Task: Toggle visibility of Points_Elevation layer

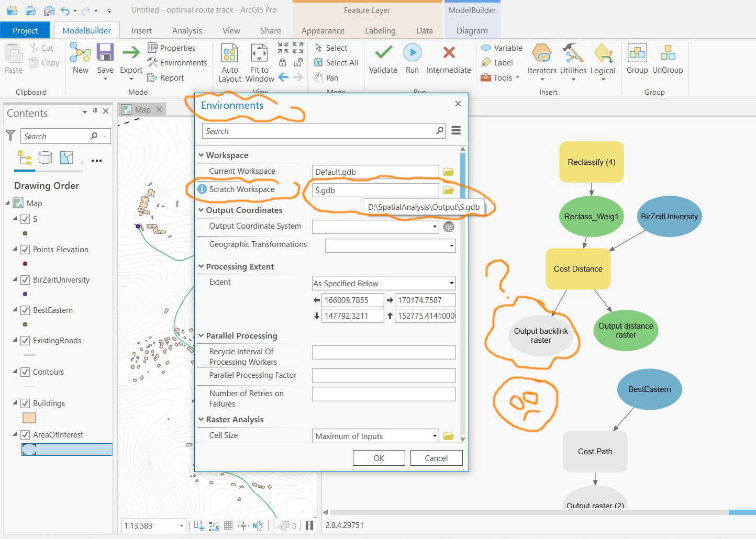Action: [x=25, y=250]
